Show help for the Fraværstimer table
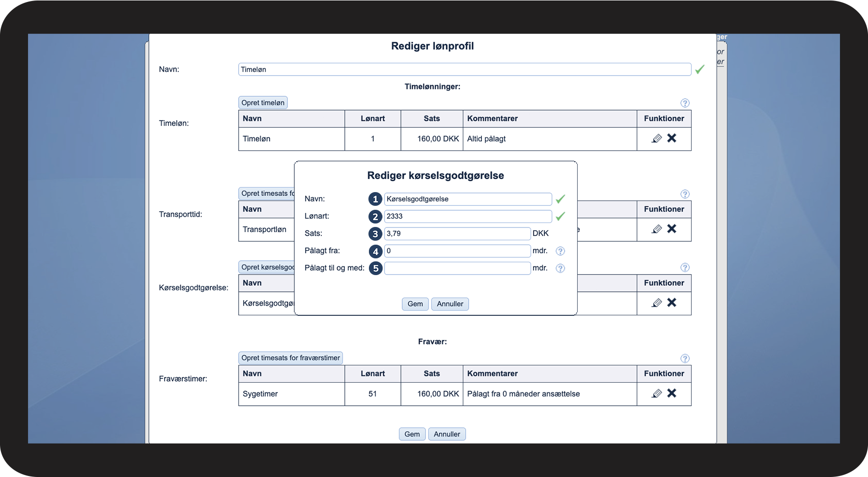Viewport: 868px width, 477px height. [685, 359]
